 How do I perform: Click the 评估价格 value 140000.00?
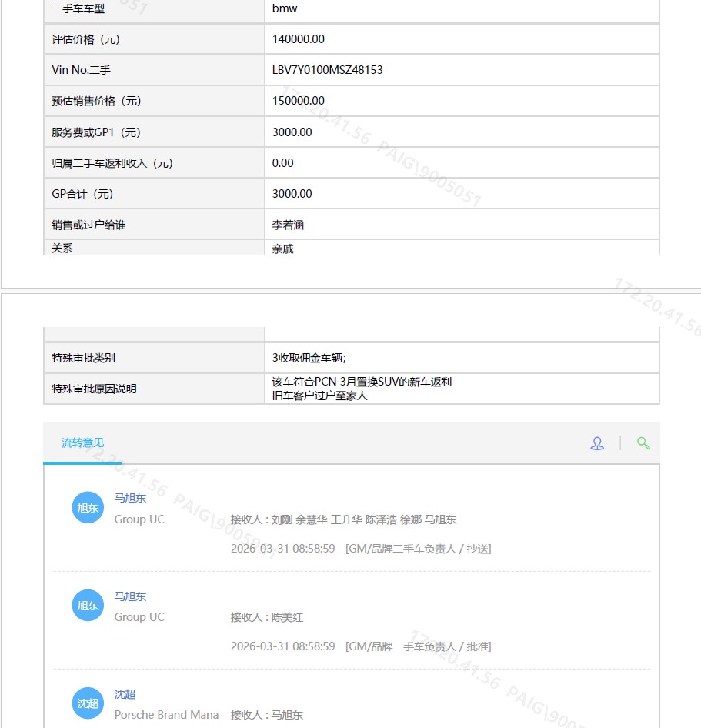(299, 39)
